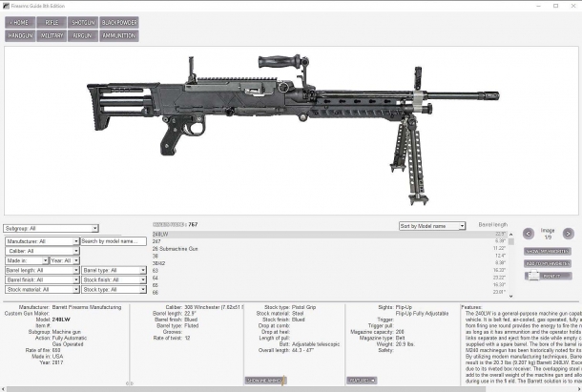Open the Made in dropdown
The image size is (582, 392).
pos(27,260)
